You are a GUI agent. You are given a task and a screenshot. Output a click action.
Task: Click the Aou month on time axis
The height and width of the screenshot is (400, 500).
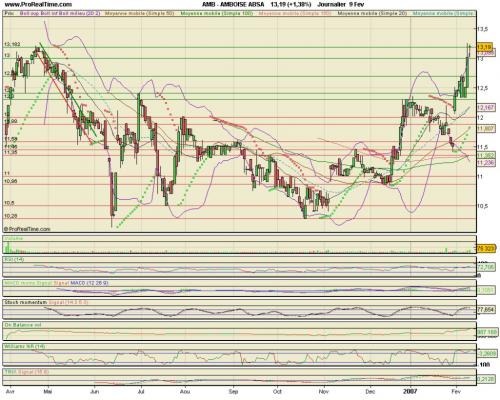(x=184, y=391)
